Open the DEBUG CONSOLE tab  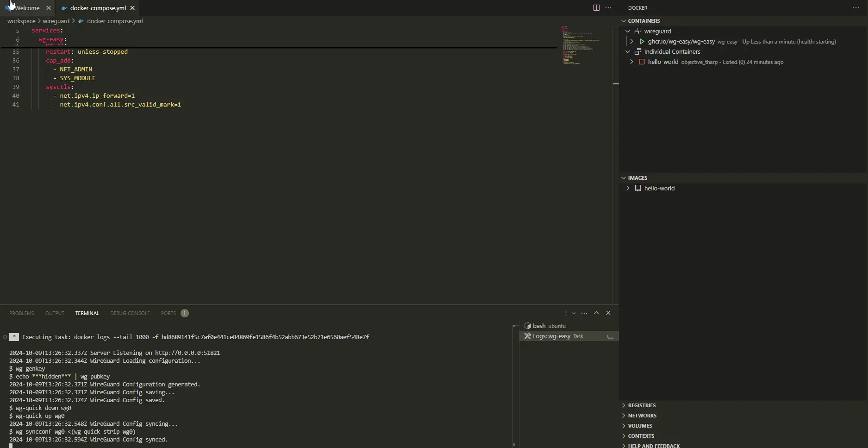coord(130,313)
